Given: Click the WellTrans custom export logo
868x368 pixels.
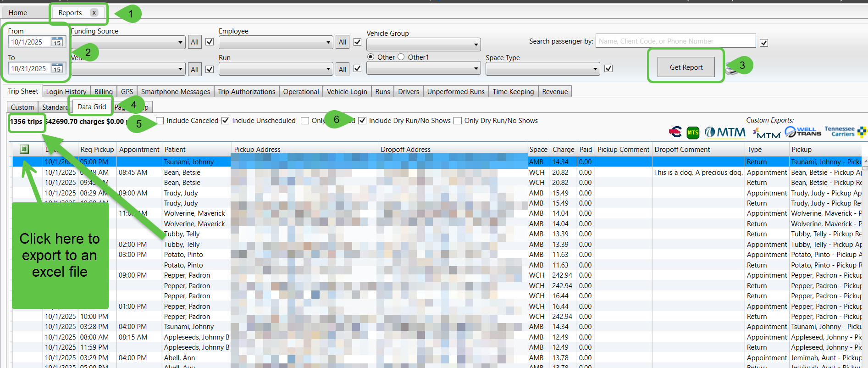Looking at the screenshot, I should pos(802,132).
